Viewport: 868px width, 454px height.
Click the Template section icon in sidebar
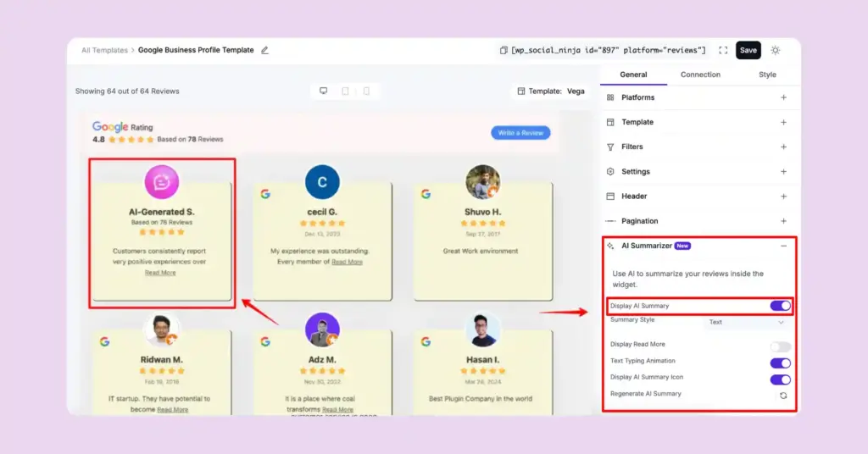coord(610,122)
